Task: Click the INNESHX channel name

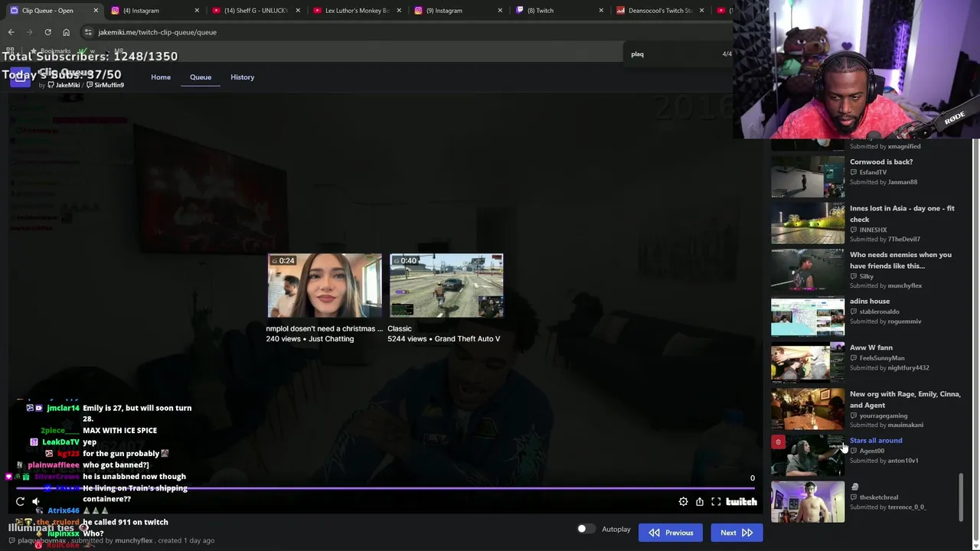Action: (873, 230)
